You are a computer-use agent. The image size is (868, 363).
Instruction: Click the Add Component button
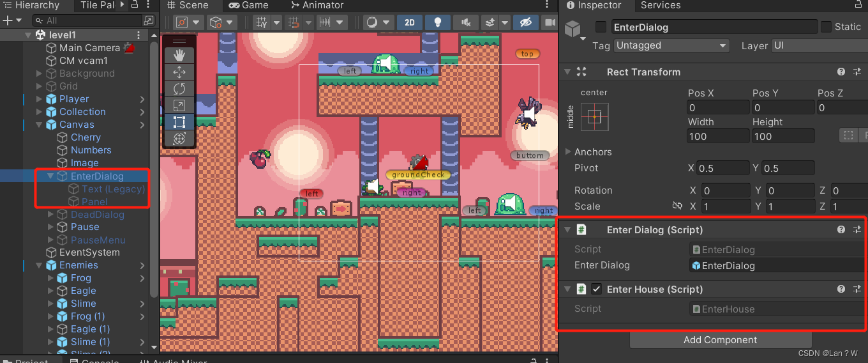[720, 340]
